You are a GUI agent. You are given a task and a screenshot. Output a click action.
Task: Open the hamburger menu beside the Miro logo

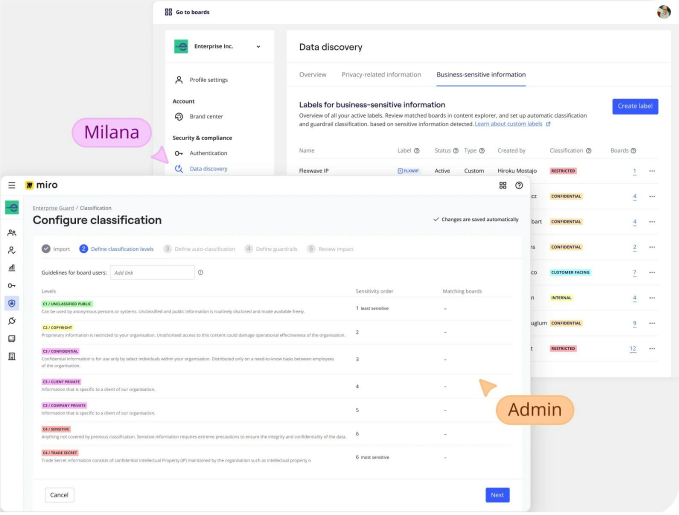point(12,185)
